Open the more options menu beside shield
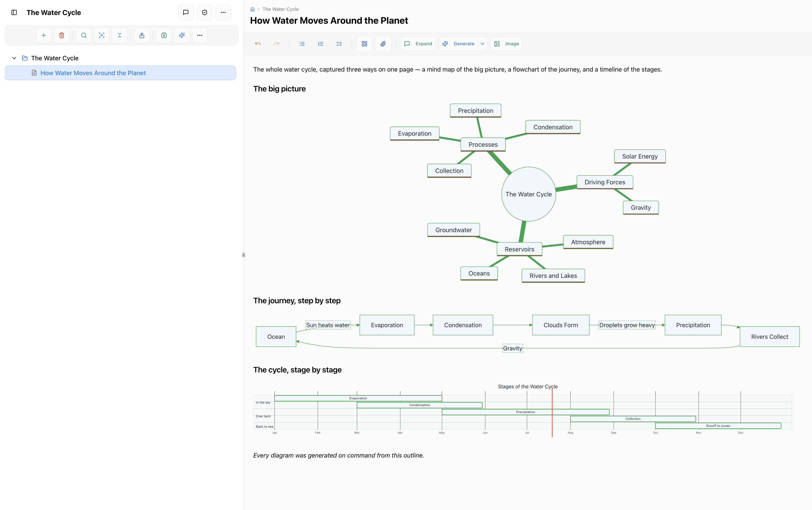 [x=223, y=12]
